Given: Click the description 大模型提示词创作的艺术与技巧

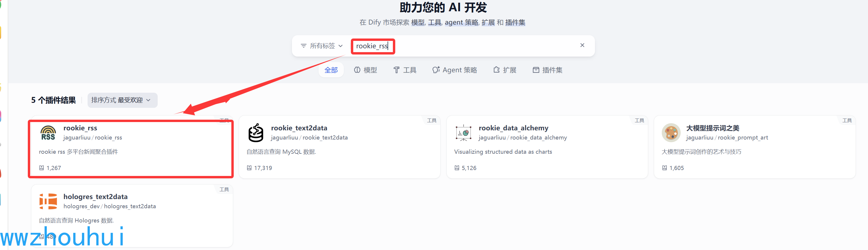Looking at the screenshot, I should click(x=701, y=152).
